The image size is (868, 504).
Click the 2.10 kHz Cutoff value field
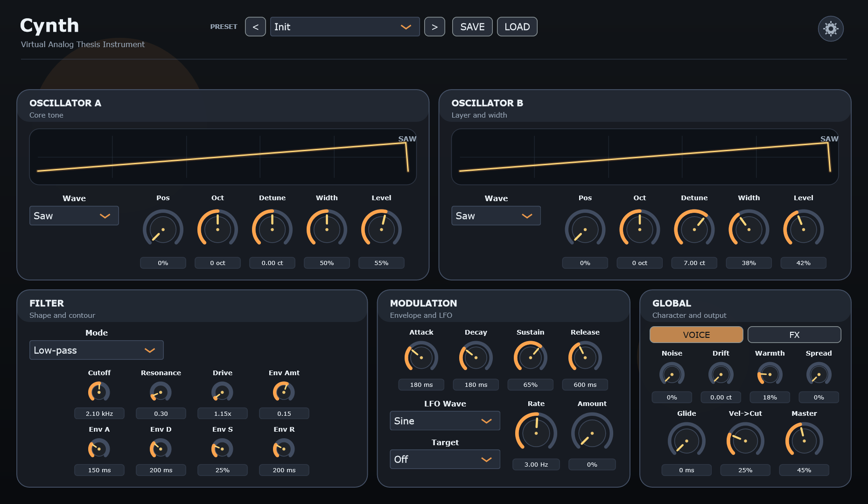click(99, 413)
